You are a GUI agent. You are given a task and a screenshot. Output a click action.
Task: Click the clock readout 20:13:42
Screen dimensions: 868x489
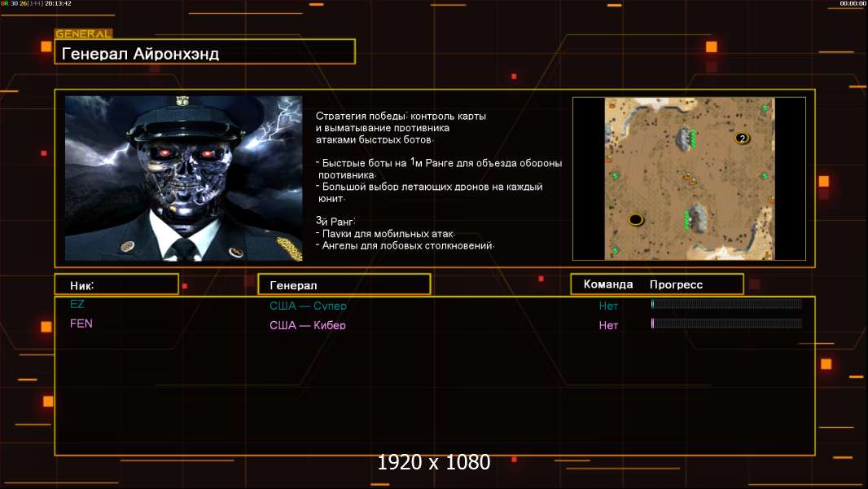coord(58,3)
